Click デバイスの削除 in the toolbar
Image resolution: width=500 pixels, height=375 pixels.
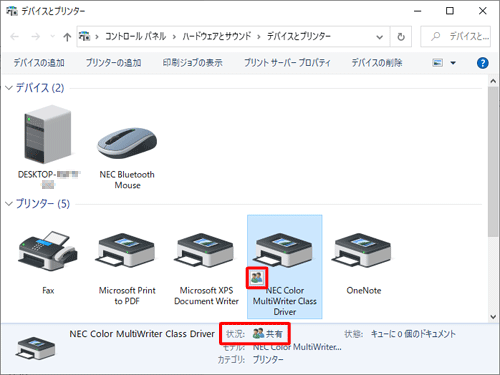coord(377,63)
